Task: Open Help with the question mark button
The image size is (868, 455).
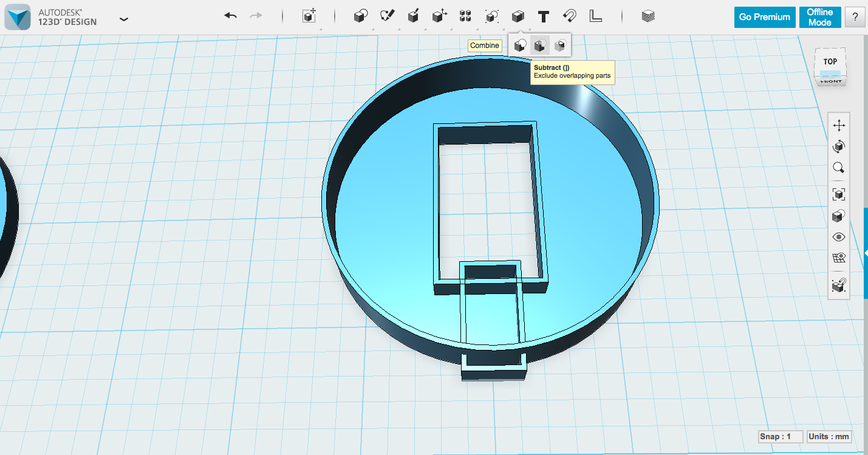Action: 855,17
